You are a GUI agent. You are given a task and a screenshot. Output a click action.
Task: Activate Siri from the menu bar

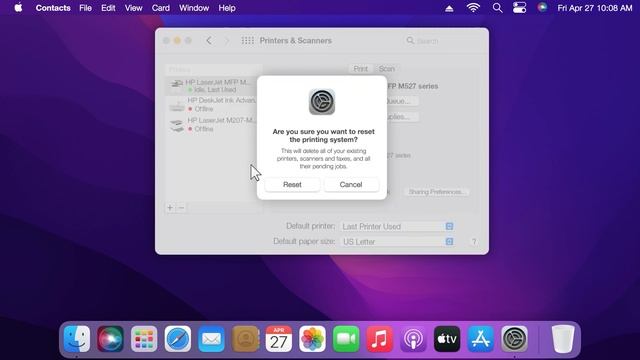coord(542,8)
